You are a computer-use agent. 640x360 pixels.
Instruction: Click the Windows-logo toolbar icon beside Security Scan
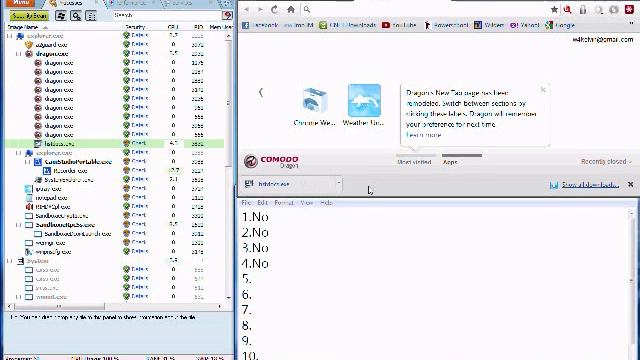pyautogui.click(x=61, y=16)
